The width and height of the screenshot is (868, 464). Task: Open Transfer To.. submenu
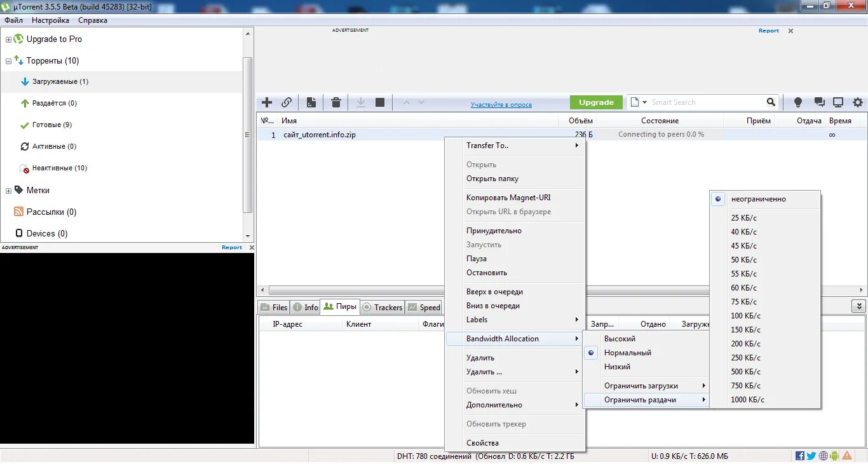pos(515,146)
